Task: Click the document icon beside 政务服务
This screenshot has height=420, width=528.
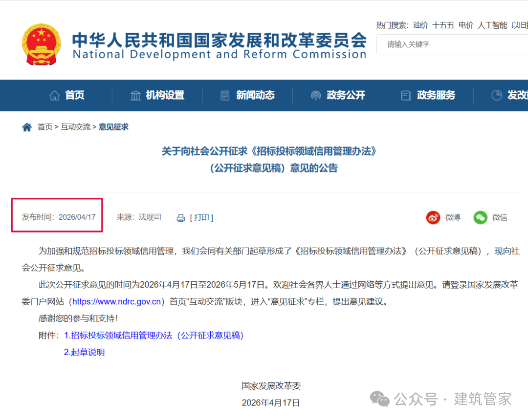Action: 406,95
